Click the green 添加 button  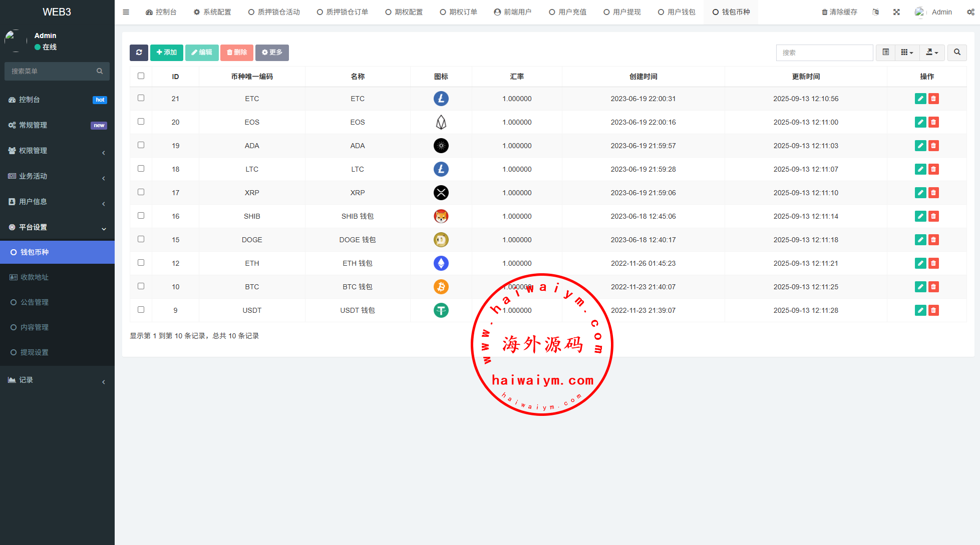coord(166,53)
